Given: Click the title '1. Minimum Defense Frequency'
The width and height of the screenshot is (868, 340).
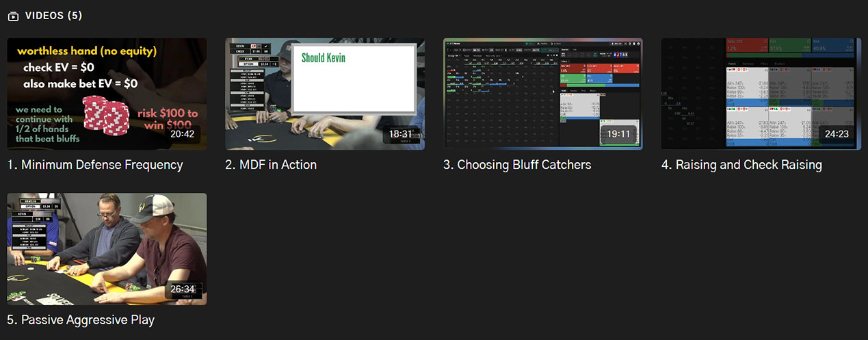Looking at the screenshot, I should pyautogui.click(x=96, y=165).
